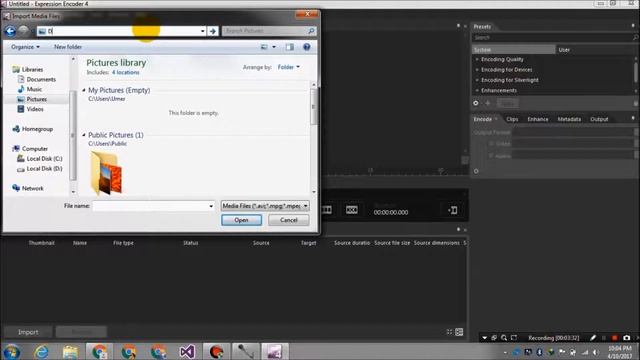Click the Import button in Expression Encoder
The image size is (640, 360).
[x=28, y=332]
